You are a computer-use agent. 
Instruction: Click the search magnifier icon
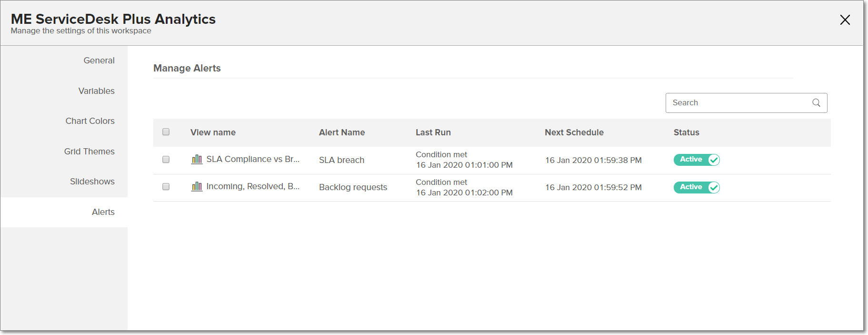pyautogui.click(x=816, y=103)
